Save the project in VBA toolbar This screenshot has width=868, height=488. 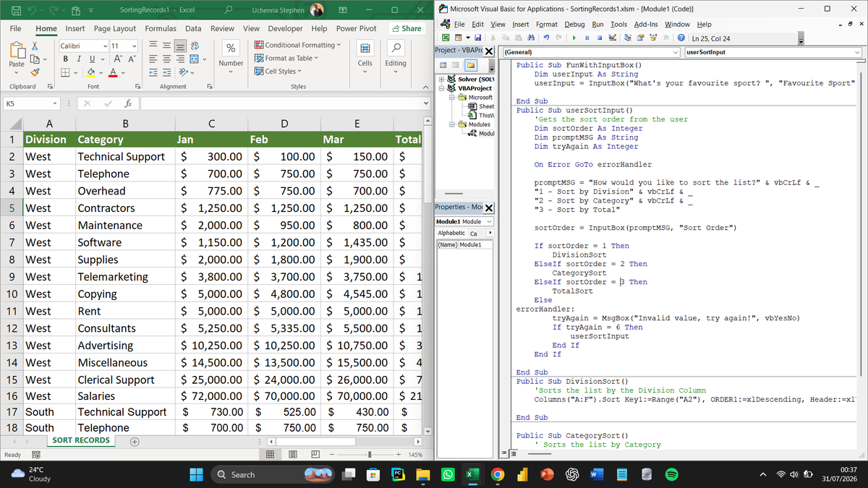[x=478, y=38]
